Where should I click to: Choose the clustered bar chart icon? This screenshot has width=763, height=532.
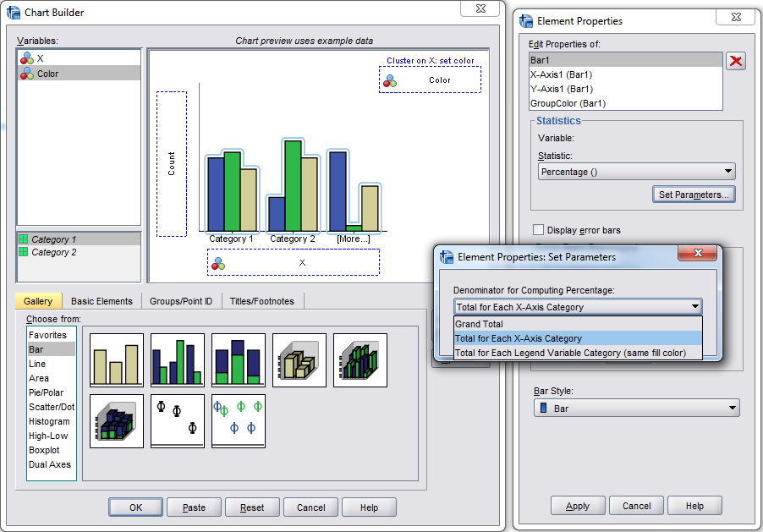(x=178, y=359)
